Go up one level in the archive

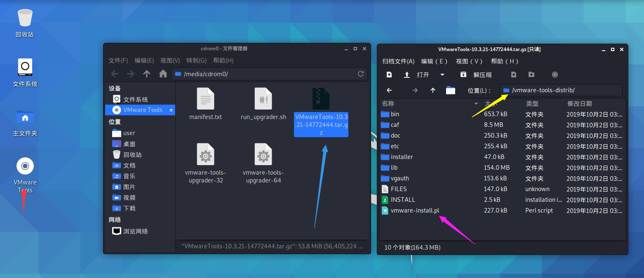tap(432, 90)
